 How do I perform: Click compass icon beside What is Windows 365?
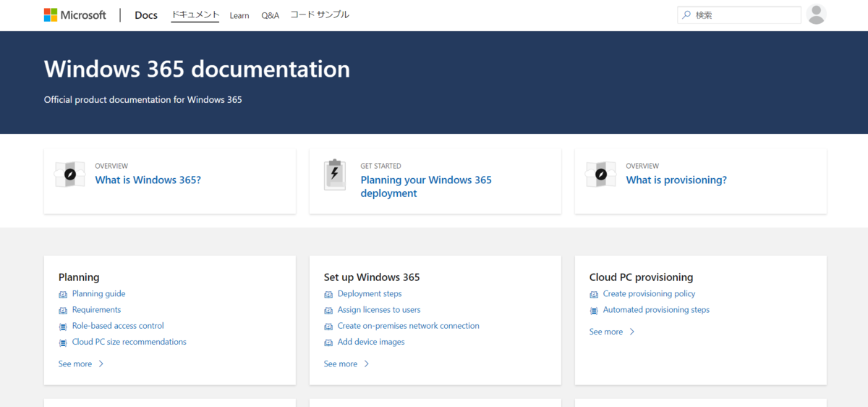click(69, 175)
